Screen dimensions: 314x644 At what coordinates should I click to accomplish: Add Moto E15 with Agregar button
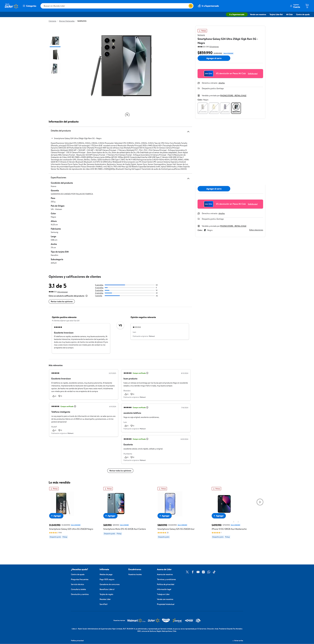coord(110,516)
